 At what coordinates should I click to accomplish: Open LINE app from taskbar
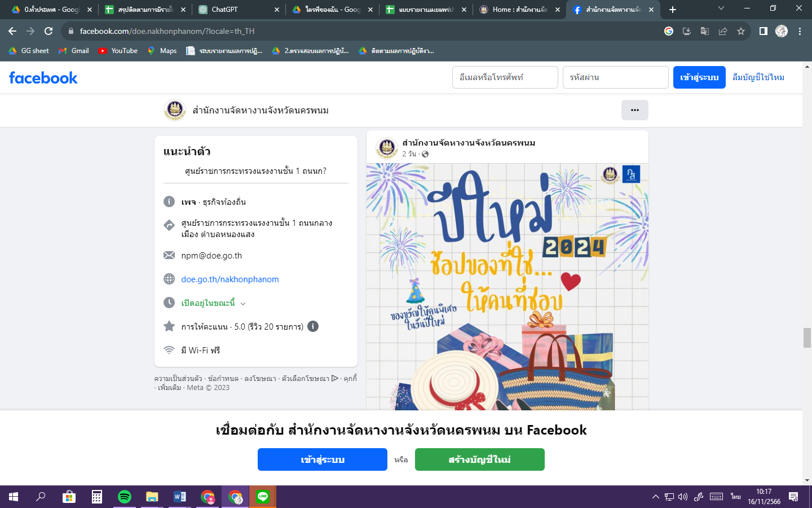(x=263, y=497)
